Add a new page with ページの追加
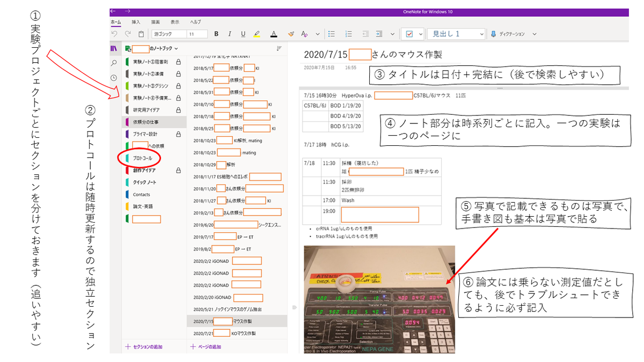 coord(206,347)
